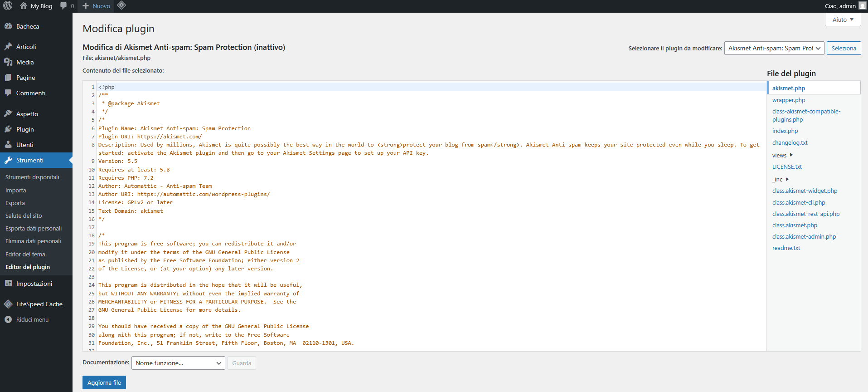Go to Salute del sito

click(x=24, y=216)
